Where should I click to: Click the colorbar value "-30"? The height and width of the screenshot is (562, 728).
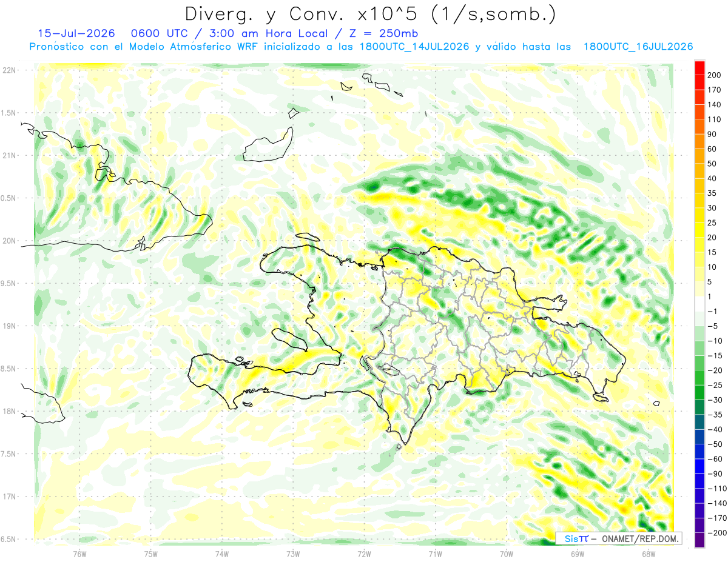coord(715,400)
